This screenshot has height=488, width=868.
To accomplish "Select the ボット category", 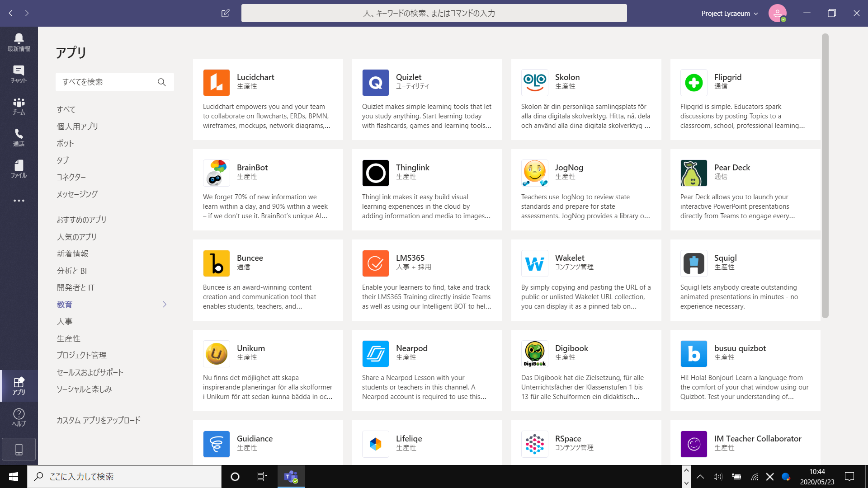I will (x=65, y=143).
